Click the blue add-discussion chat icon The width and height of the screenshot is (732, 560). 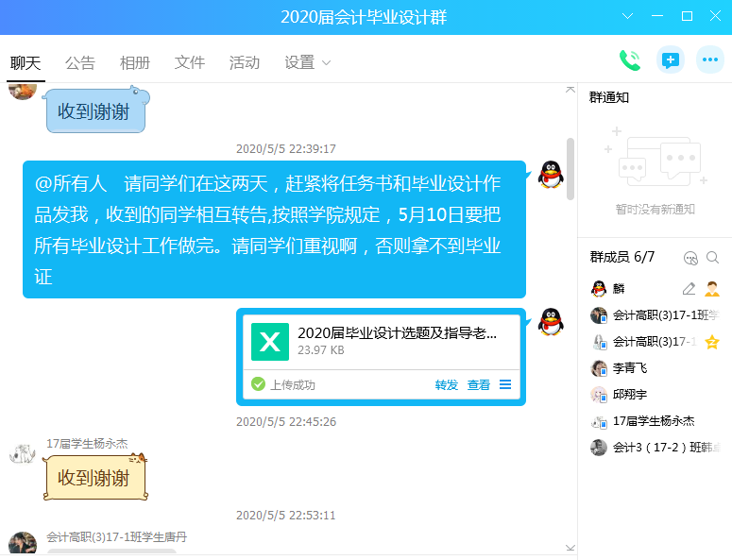(x=671, y=59)
